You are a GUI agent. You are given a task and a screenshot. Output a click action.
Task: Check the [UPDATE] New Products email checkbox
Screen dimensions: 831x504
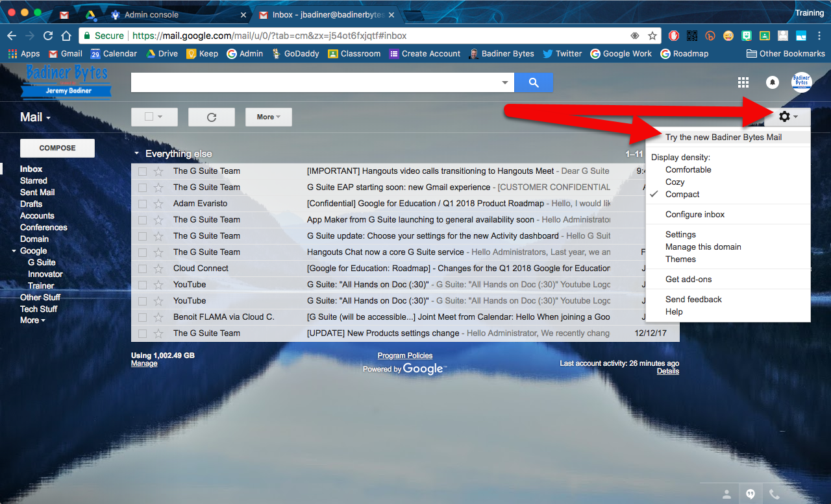142,333
